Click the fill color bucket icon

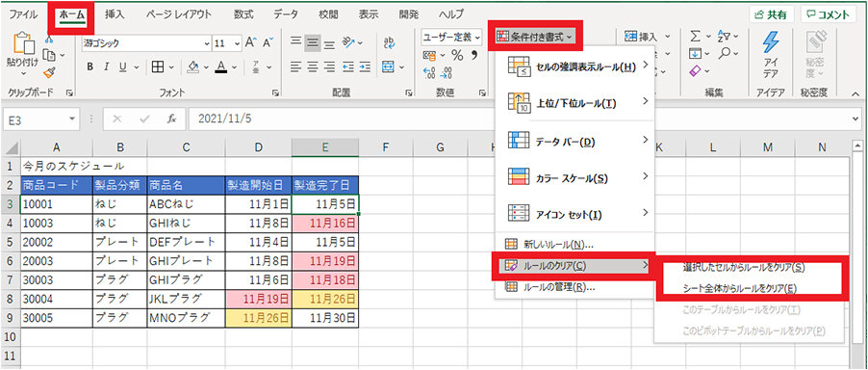coord(193,67)
